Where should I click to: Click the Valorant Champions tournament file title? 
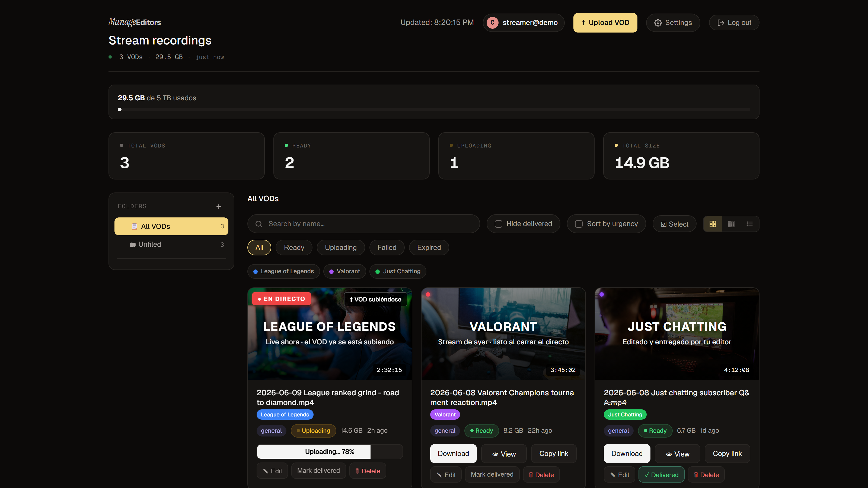tap(502, 397)
